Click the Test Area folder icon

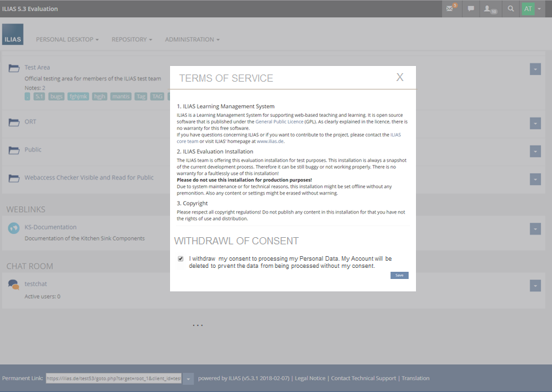(x=14, y=69)
